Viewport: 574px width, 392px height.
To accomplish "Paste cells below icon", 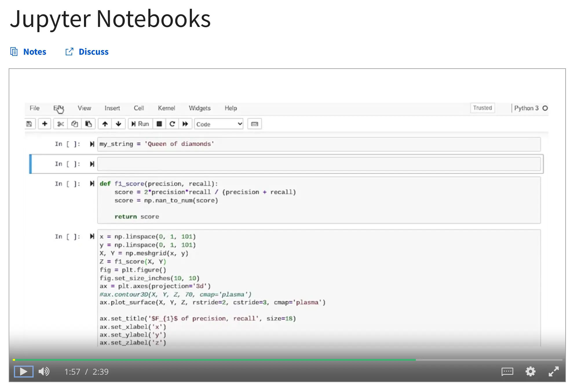I will 88,124.
